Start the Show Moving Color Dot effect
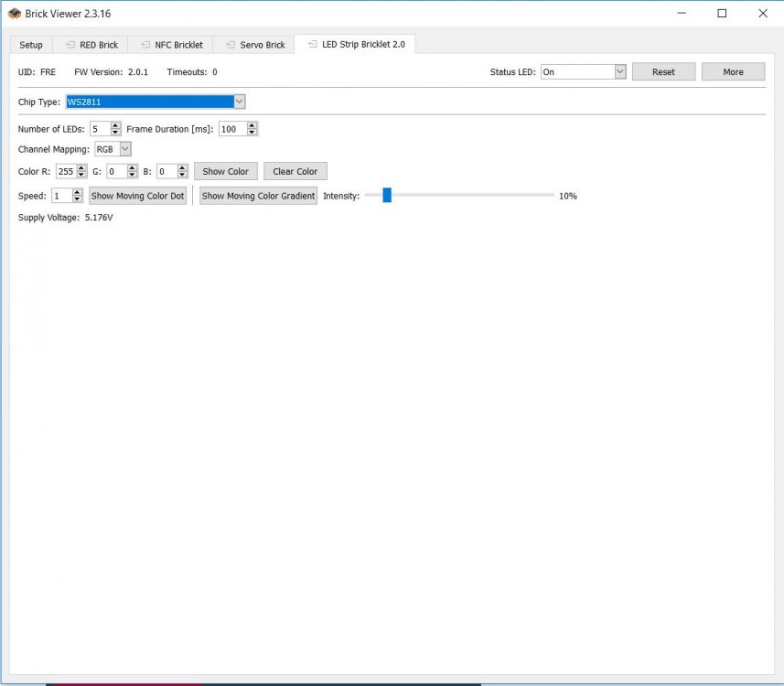The image size is (784, 686). click(137, 196)
